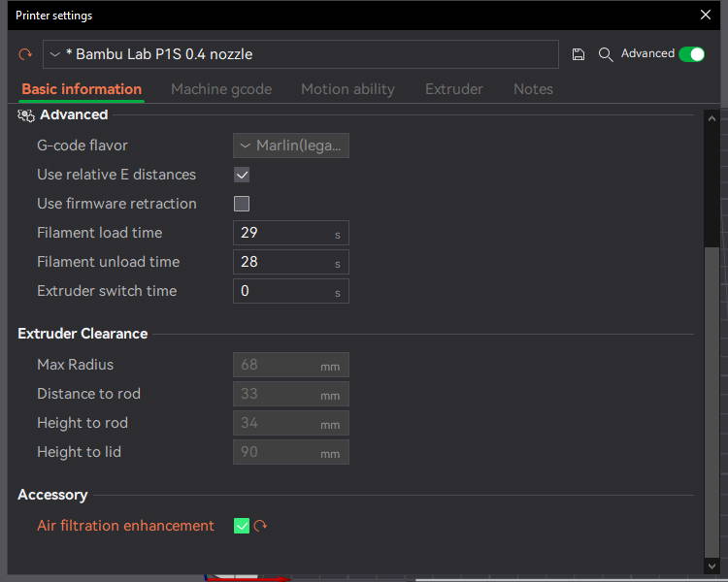
Task: Close the Printer settings dialog
Action: 706,15
